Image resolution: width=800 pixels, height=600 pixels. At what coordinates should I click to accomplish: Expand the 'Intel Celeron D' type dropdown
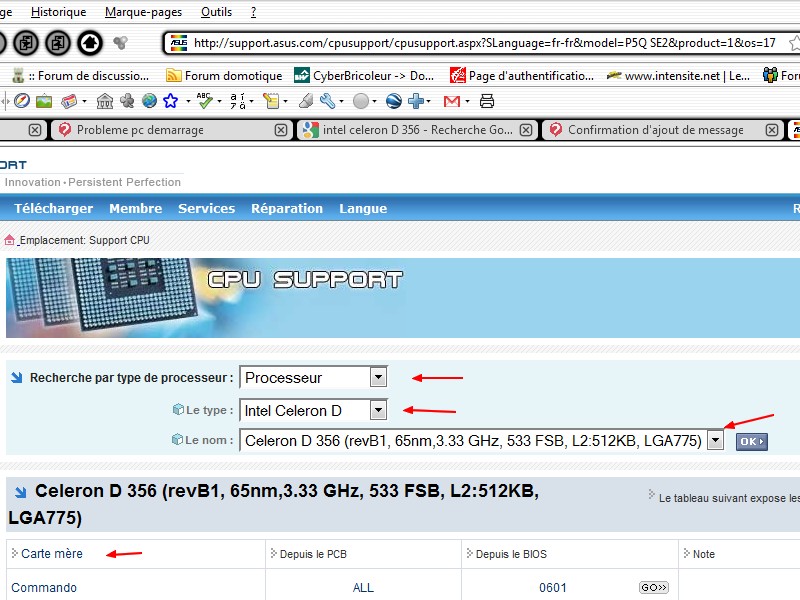[378, 410]
